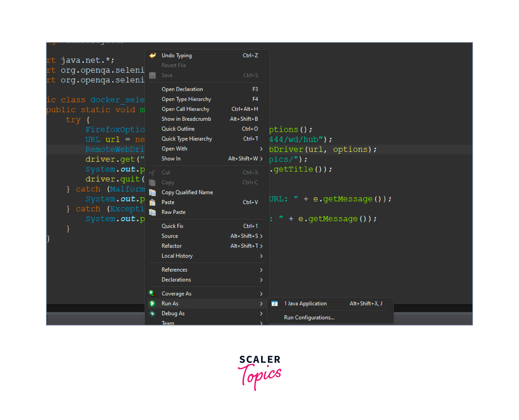Select Open Declaration from context menu

pos(182,89)
